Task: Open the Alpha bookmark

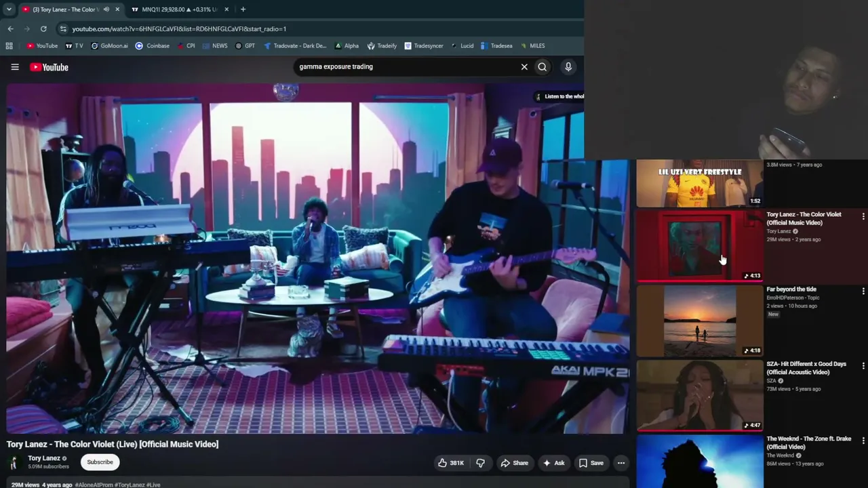Action: 347,46
